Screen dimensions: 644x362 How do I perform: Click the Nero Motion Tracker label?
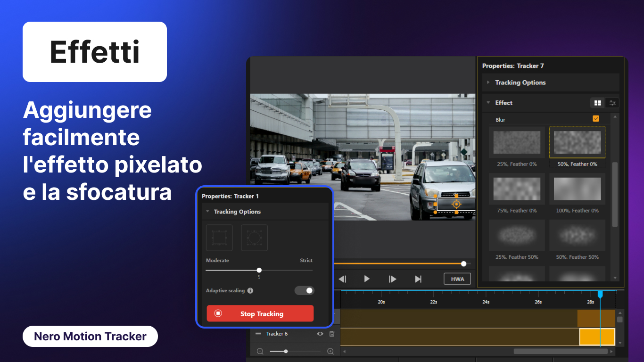click(90, 337)
